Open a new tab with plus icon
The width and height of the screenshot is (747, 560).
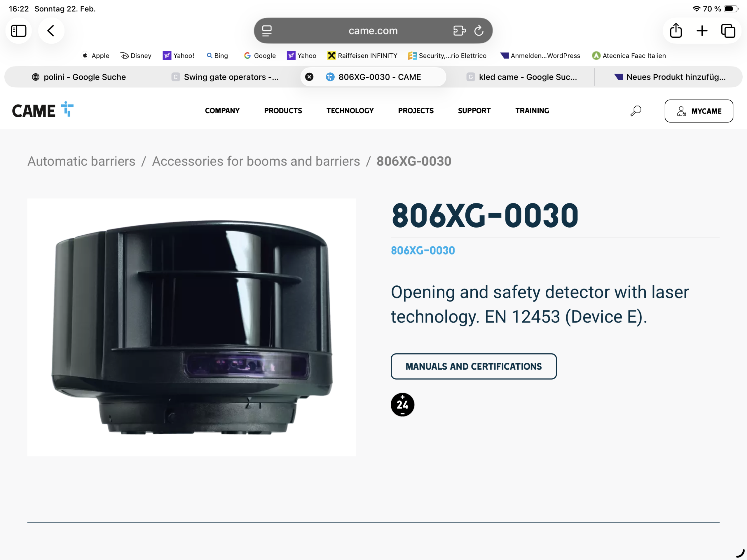702,31
